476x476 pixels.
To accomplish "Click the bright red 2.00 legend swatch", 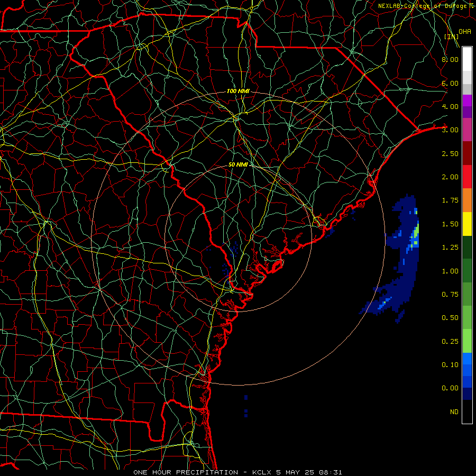I will (467, 177).
